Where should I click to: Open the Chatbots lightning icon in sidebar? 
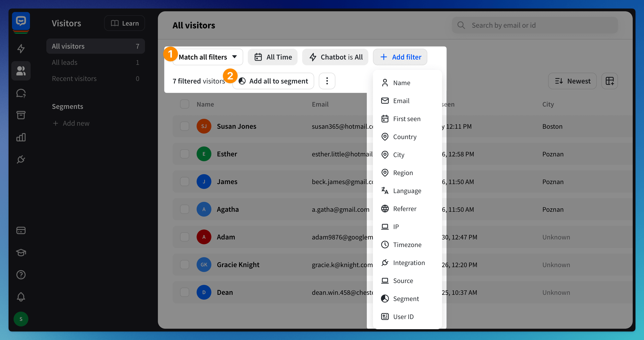(x=21, y=48)
